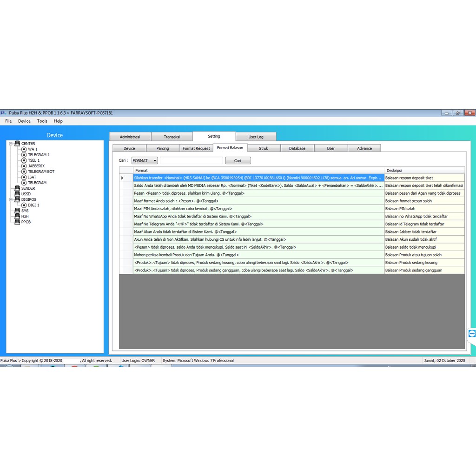Click the CENTER device group icon
This screenshot has width=476, height=476.
(17, 143)
